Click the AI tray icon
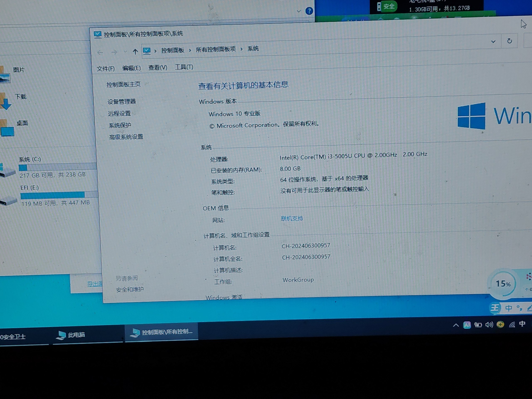Image resolution: width=532 pixels, height=399 pixels. point(467,325)
